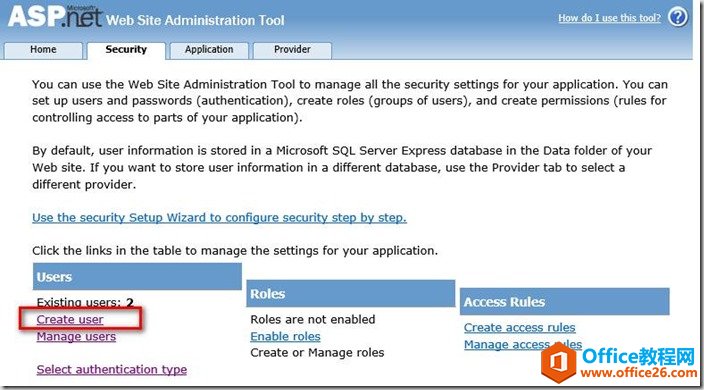Screen dimensions: 704x390
Task: Click the Enable roles link
Action: click(286, 337)
